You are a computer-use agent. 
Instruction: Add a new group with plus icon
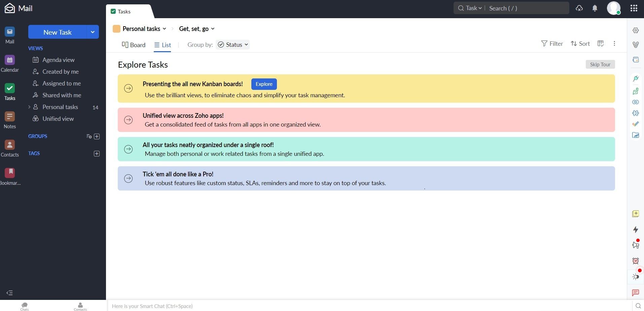coord(97,136)
